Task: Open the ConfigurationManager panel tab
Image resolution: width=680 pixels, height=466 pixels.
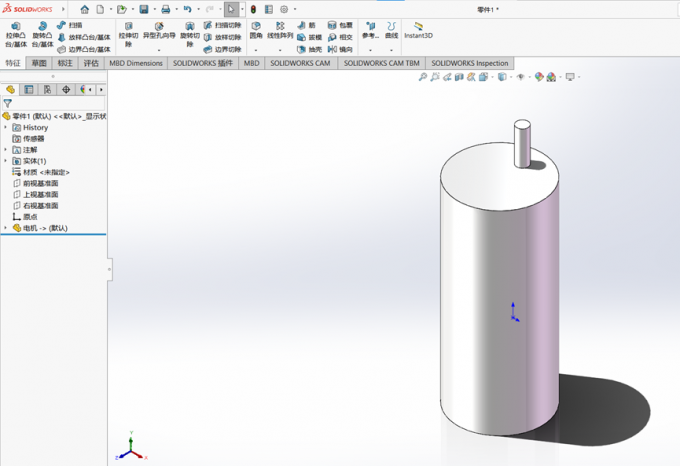Action: coord(47,90)
